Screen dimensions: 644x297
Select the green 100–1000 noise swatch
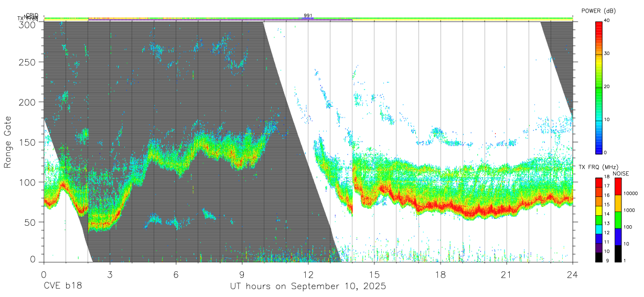(x=618, y=220)
